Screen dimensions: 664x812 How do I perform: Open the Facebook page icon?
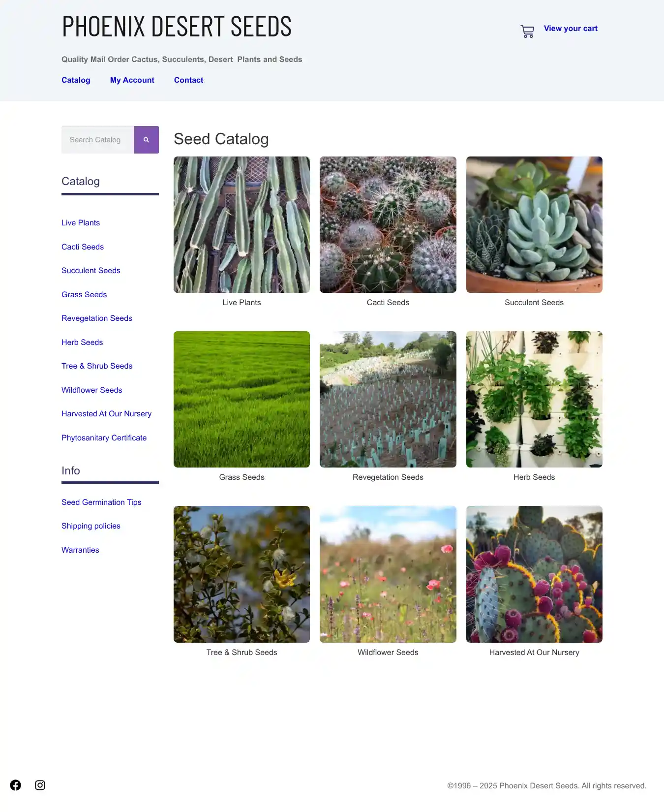(16, 785)
